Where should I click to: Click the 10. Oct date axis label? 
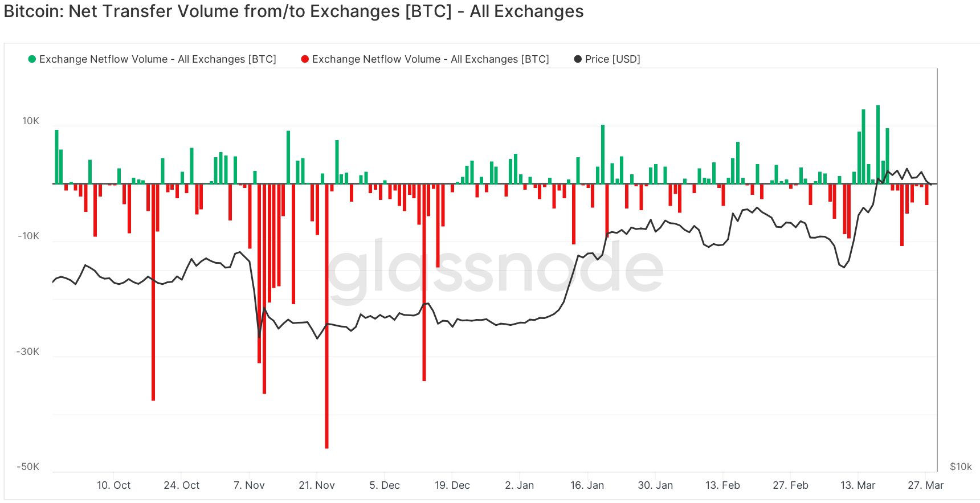113,485
